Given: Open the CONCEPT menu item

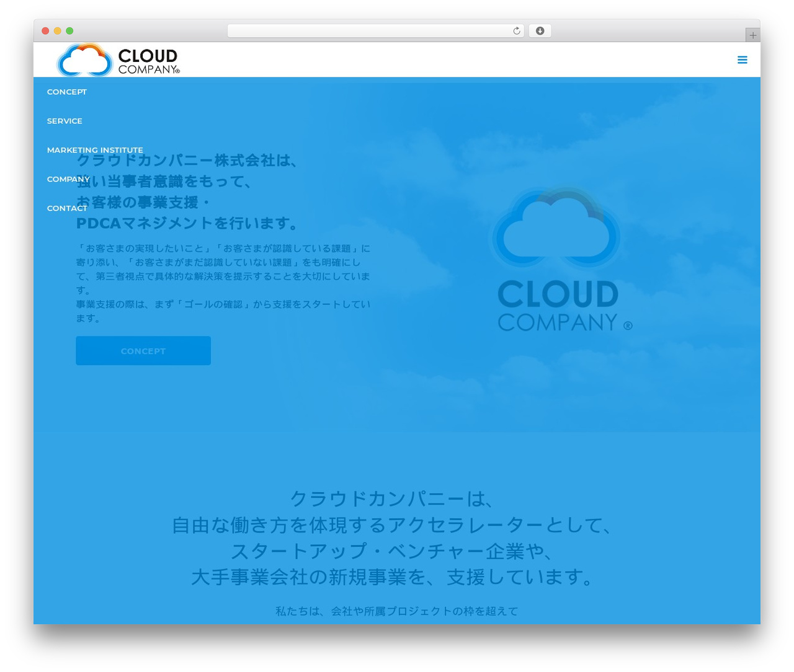Looking at the screenshot, I should 67,92.
